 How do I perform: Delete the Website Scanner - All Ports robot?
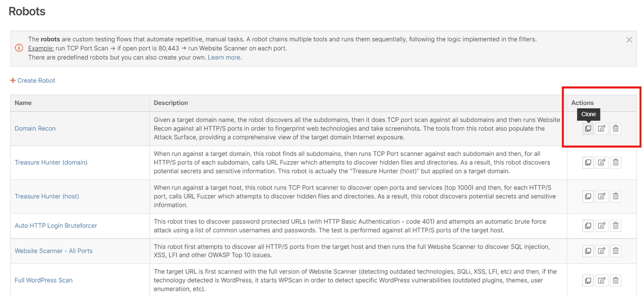[x=616, y=251]
